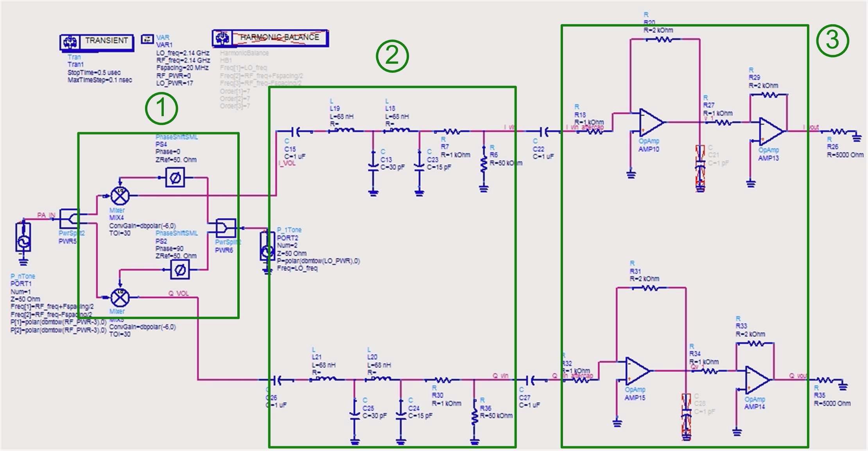Select deactivated capacitor C28 symbol
This screenshot has height=451, width=868.
686,417
